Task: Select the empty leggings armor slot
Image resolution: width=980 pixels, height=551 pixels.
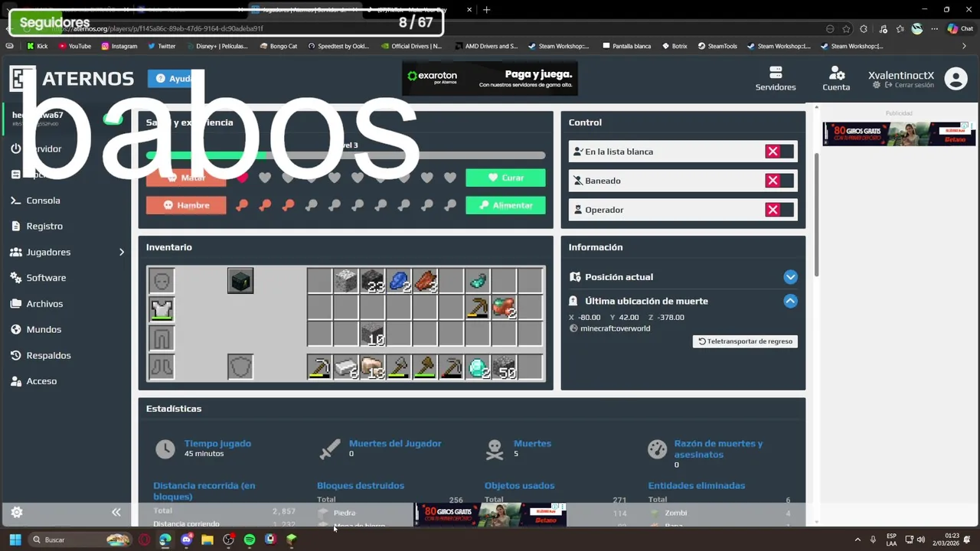Action: [162, 337]
